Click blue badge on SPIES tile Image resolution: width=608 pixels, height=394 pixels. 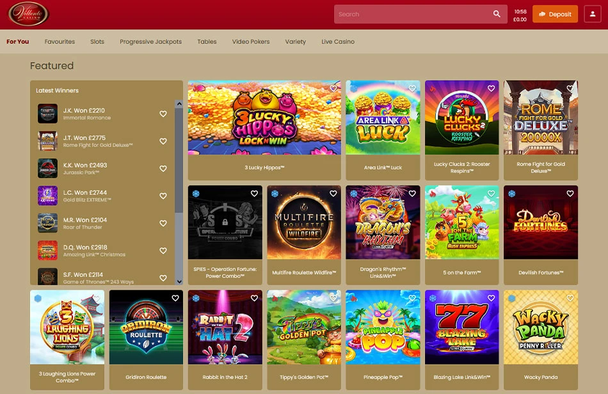point(196,193)
